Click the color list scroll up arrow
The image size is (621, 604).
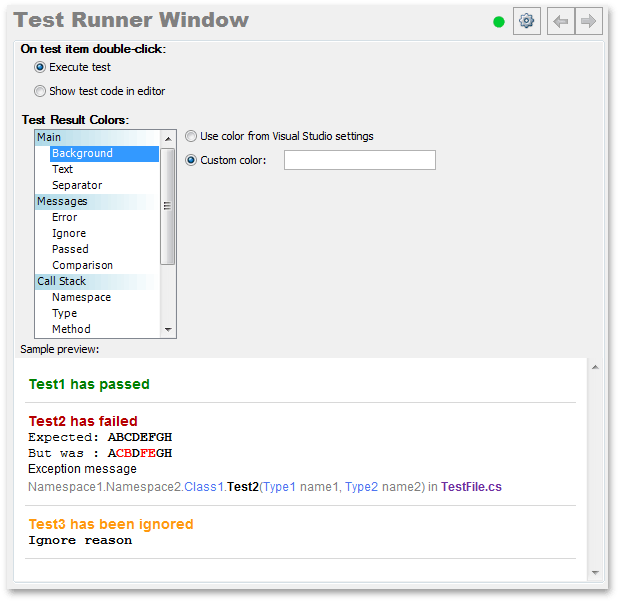(x=168, y=139)
